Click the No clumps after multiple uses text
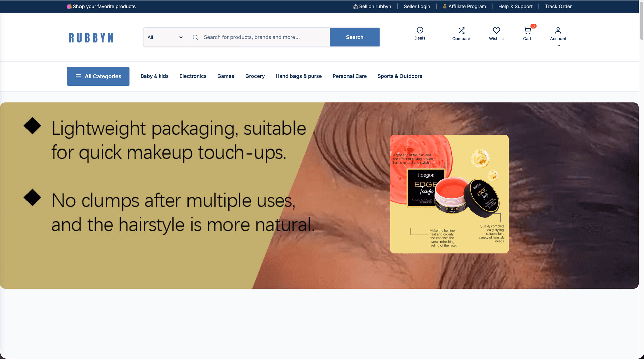The image size is (644, 359). coord(183,213)
